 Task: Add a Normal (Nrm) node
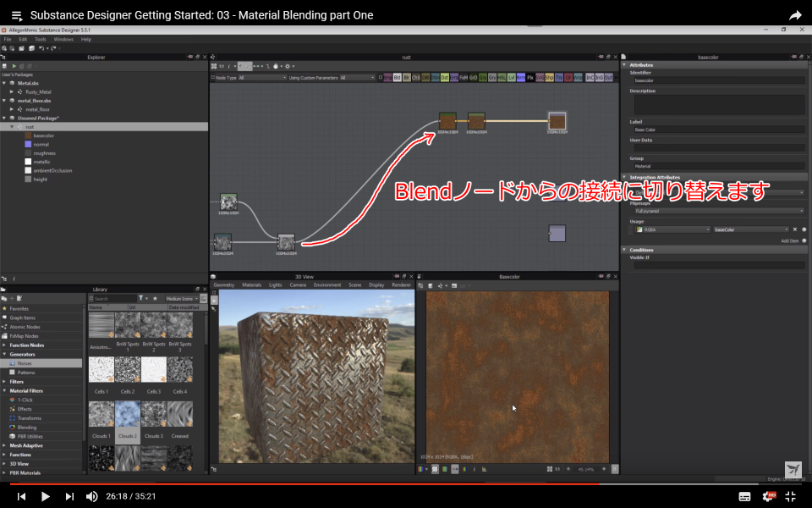point(520,78)
